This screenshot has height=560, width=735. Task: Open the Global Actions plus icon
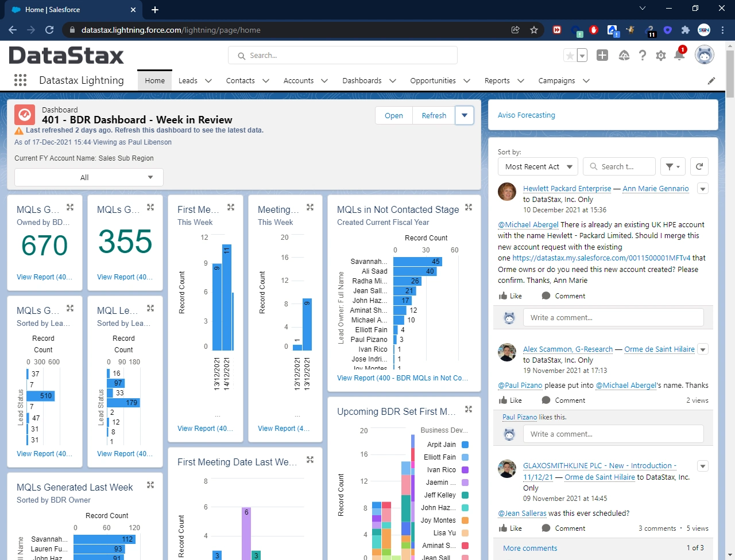click(602, 55)
